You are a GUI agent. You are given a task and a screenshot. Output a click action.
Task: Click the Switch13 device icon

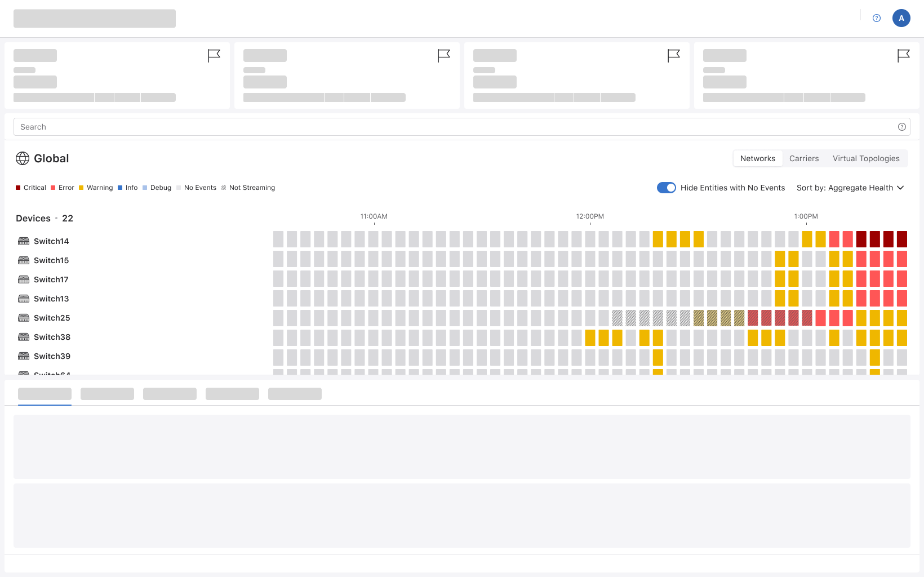24,299
